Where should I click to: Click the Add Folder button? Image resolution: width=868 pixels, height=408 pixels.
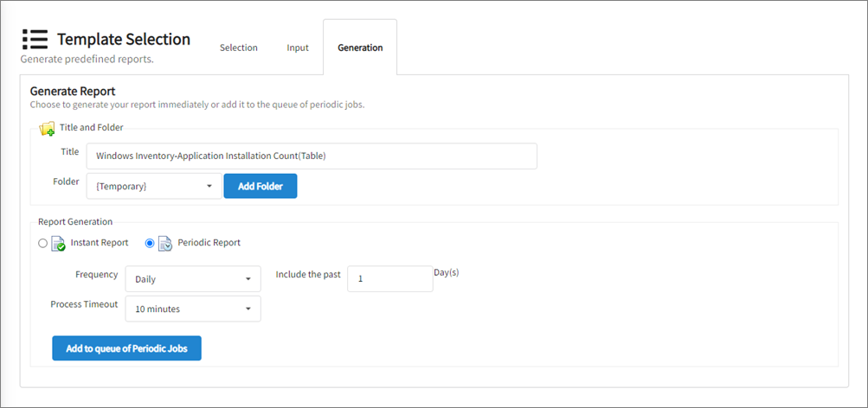(260, 187)
